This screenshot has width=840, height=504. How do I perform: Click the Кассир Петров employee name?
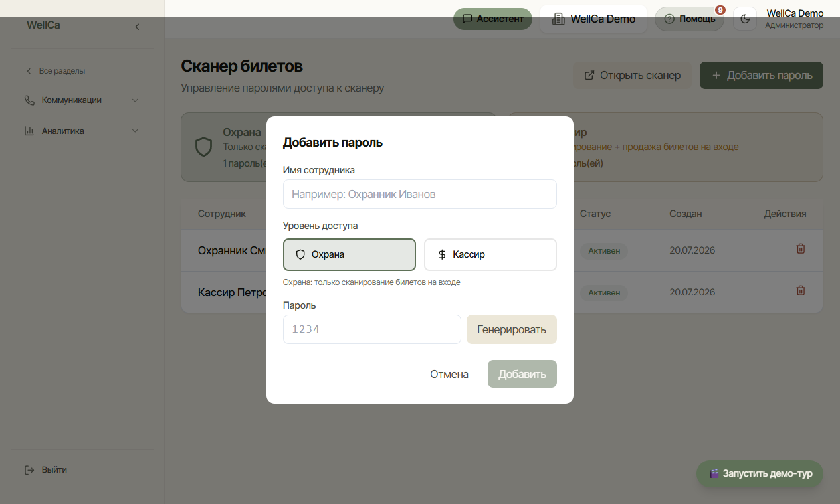pos(233,293)
